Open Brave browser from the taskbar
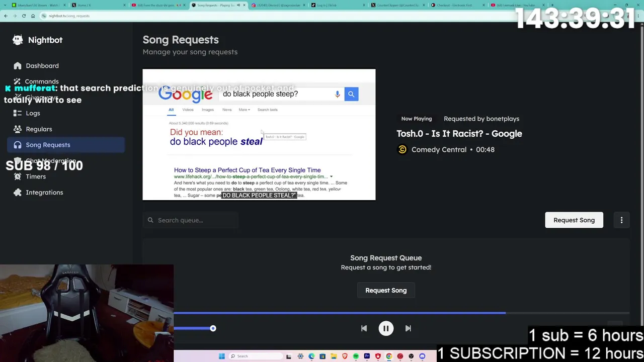 [x=345, y=356]
